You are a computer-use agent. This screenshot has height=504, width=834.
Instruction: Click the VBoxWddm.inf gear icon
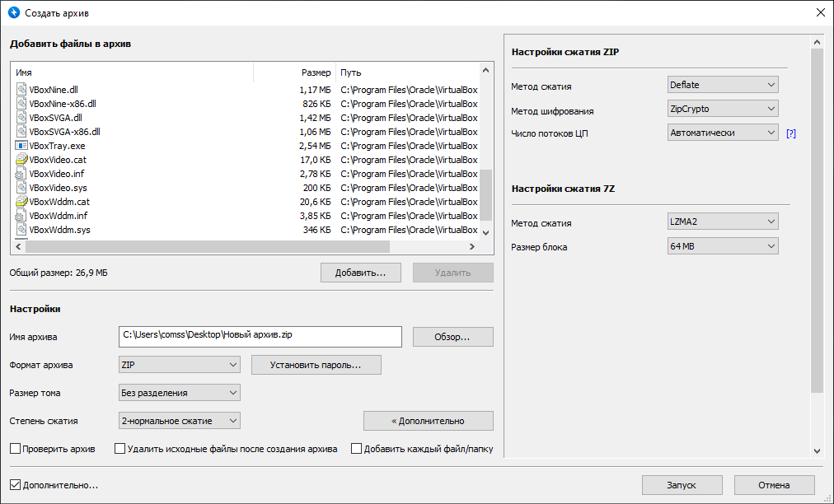tap(21, 215)
